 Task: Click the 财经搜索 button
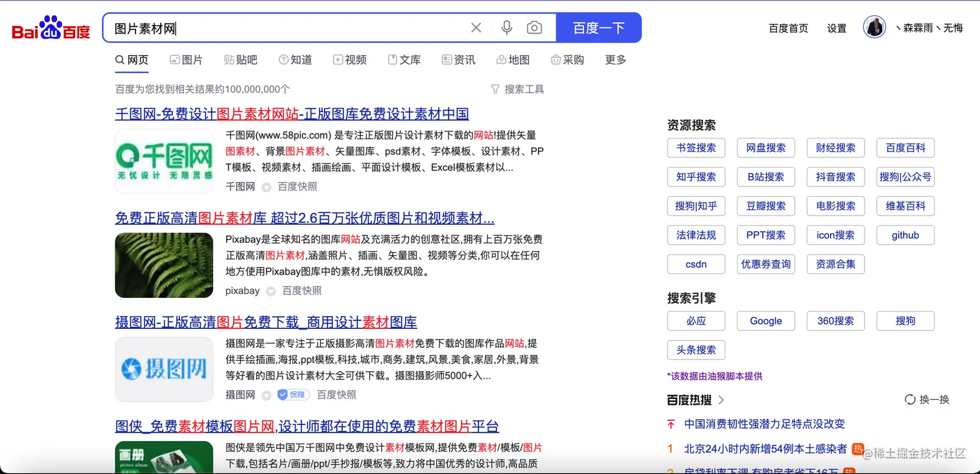pos(836,148)
